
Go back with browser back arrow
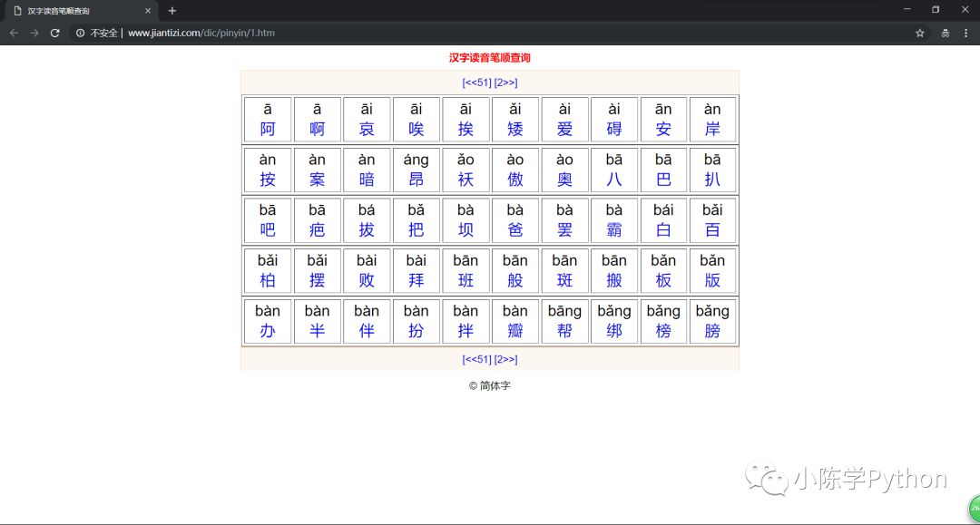pos(14,33)
